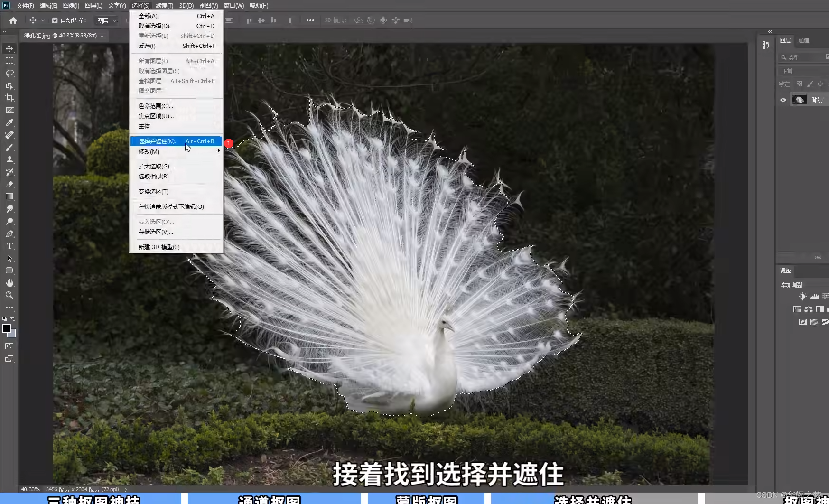Select the Frame tool
Image resolution: width=829 pixels, height=504 pixels.
tap(9, 111)
